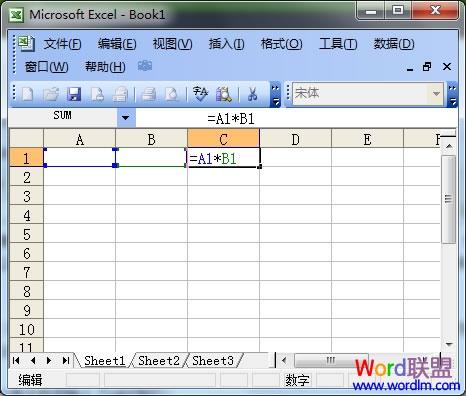Click the vertical scrollbar thumb
466x396 pixels.
point(449,199)
